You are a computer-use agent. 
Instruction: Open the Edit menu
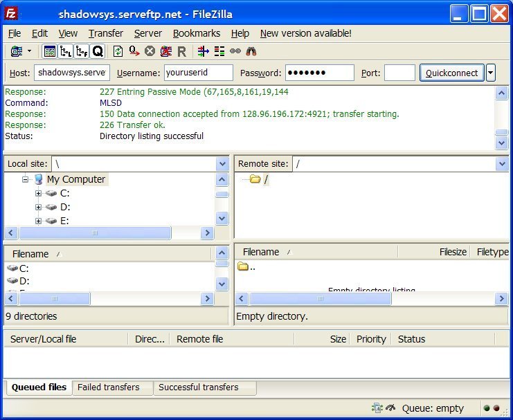(x=39, y=33)
